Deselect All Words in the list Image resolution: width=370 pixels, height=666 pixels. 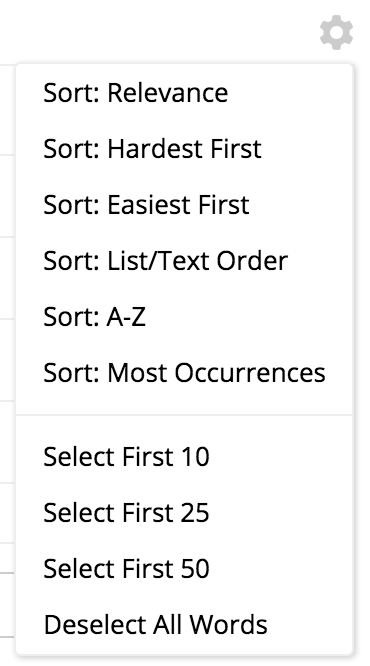184,625
